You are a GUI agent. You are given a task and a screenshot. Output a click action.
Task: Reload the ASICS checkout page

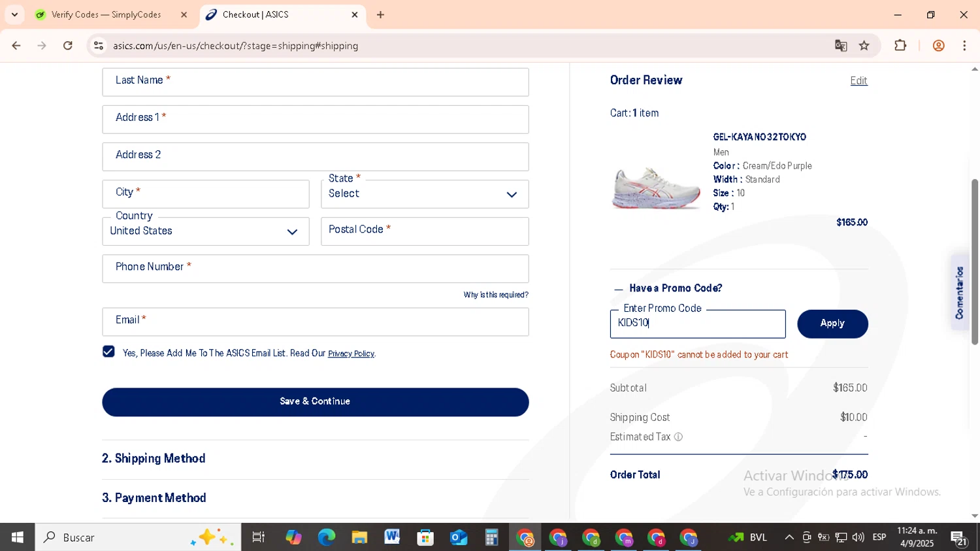68,46
